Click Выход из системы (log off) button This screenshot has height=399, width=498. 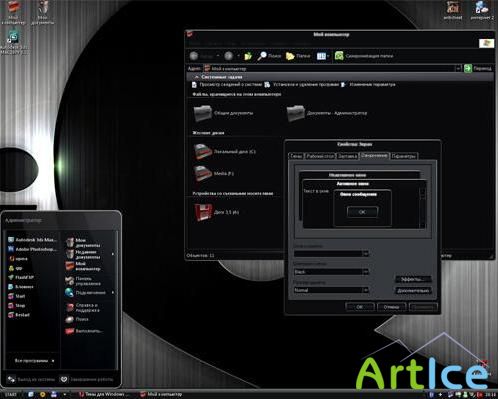click(31, 379)
